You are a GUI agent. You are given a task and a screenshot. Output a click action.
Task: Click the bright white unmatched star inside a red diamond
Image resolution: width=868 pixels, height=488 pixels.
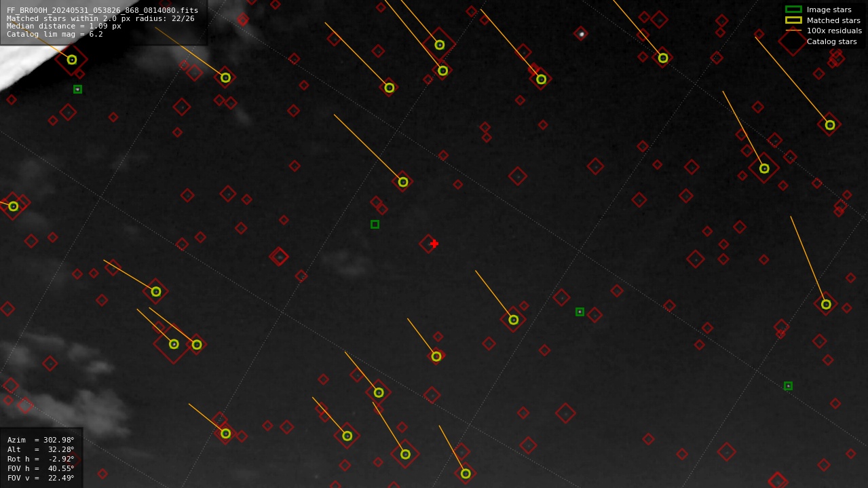click(581, 34)
